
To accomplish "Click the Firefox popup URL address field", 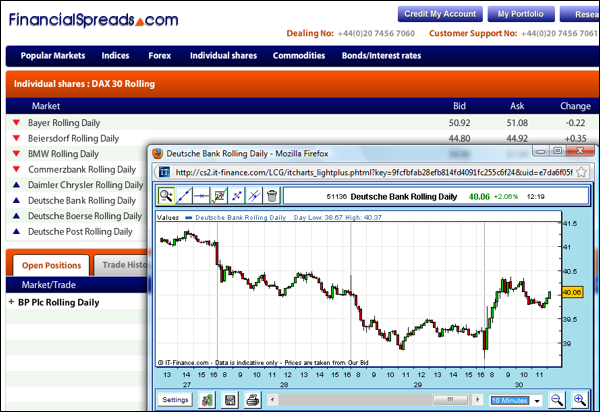I will [374, 173].
